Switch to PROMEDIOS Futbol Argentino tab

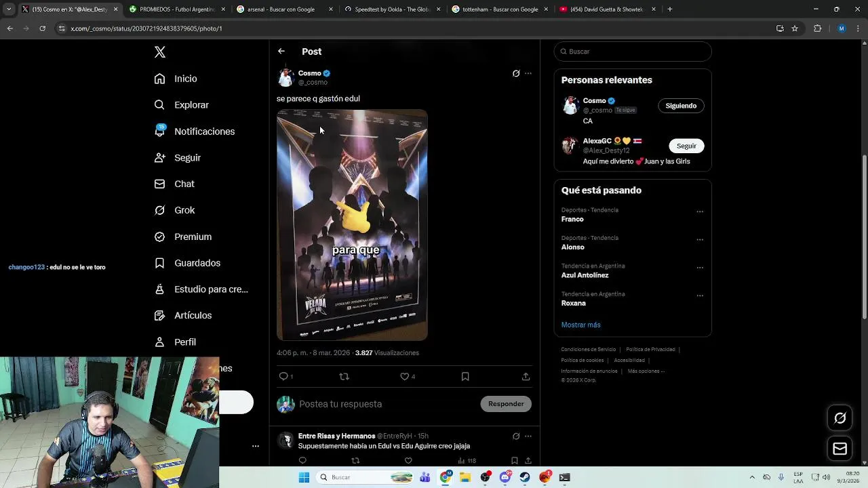point(176,9)
